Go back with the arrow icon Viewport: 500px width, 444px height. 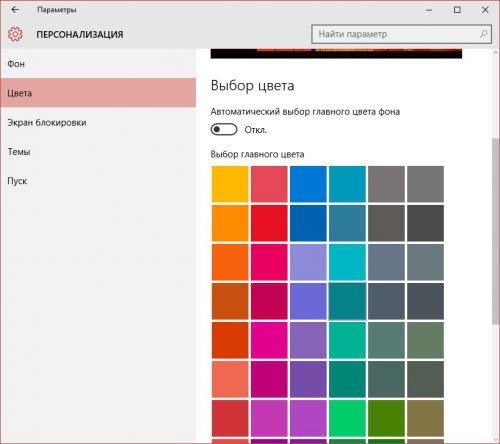15,10
